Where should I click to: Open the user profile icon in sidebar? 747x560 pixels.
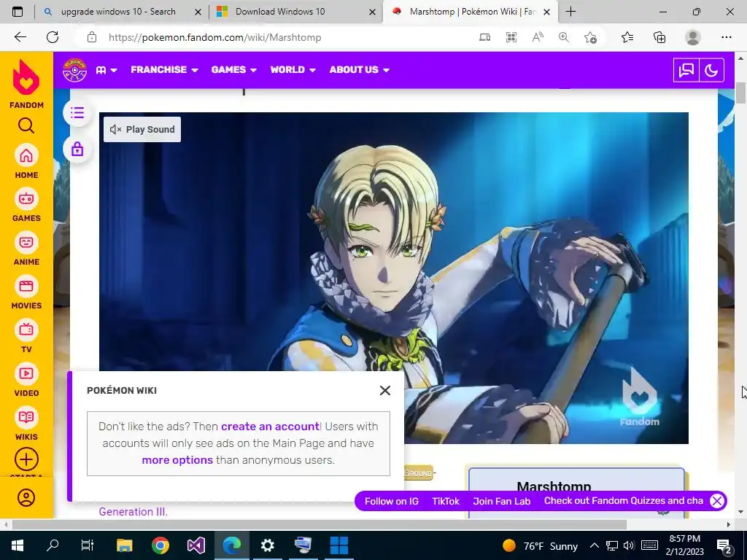pos(26,497)
